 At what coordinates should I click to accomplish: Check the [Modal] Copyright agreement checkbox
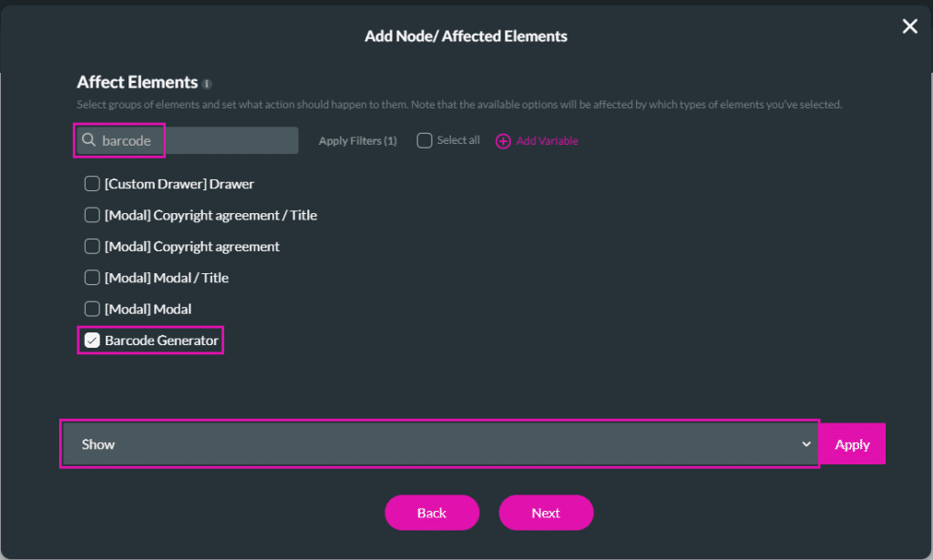point(91,246)
